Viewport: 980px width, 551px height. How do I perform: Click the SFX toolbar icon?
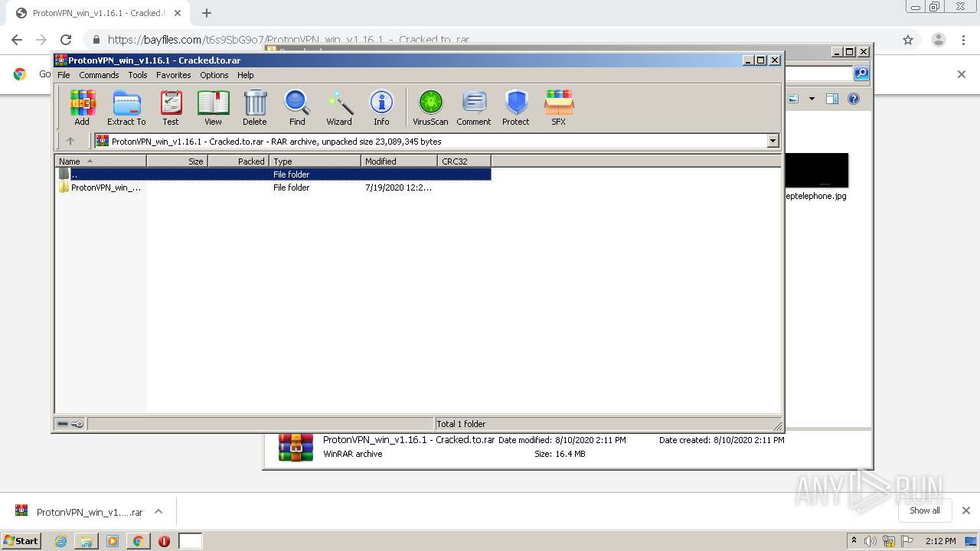pos(559,107)
